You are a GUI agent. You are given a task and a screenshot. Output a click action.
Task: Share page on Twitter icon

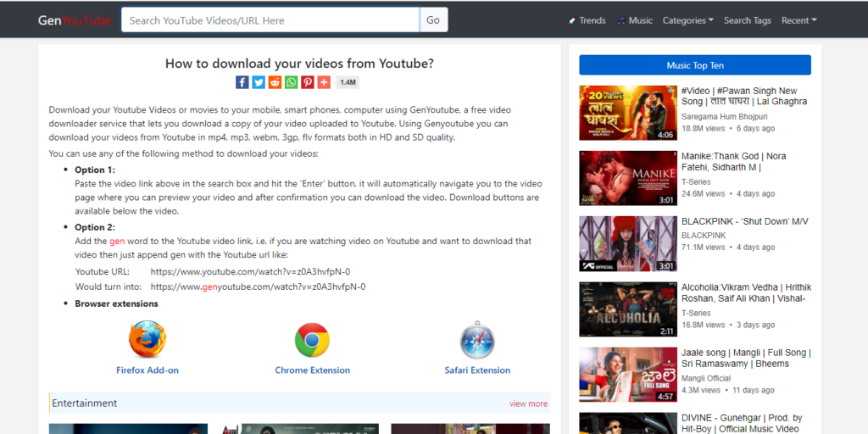tap(259, 82)
